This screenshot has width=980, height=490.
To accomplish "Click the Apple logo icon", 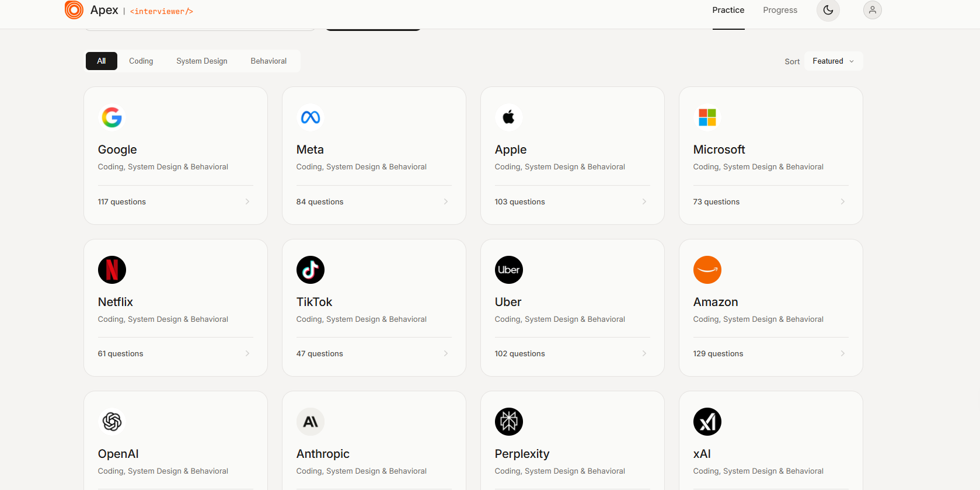I will (509, 117).
